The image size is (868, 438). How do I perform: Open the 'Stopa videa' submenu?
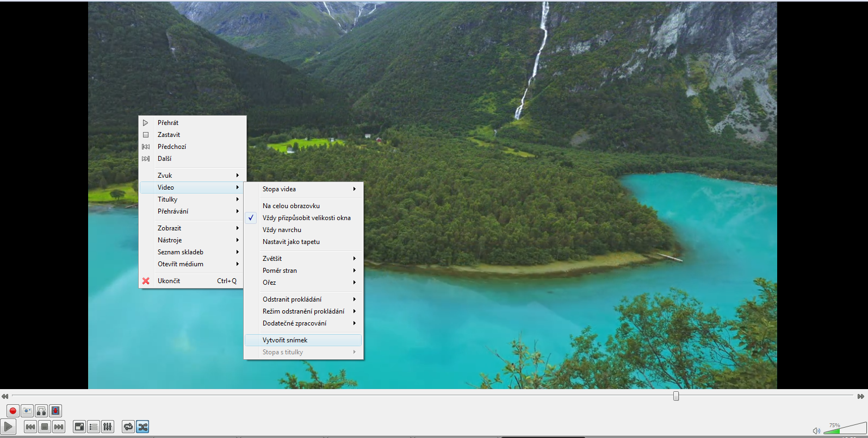pyautogui.click(x=303, y=189)
